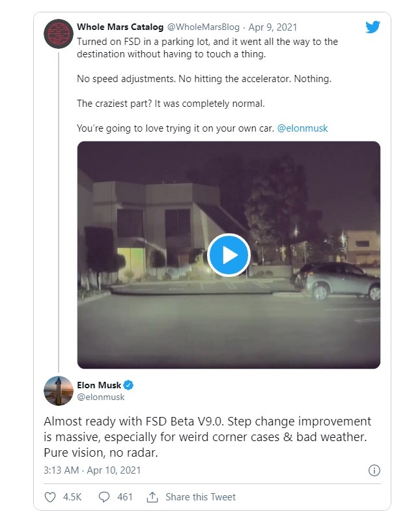Click the dark video thumbnail showing parked car
This screenshot has height=516, width=420.
click(229, 255)
